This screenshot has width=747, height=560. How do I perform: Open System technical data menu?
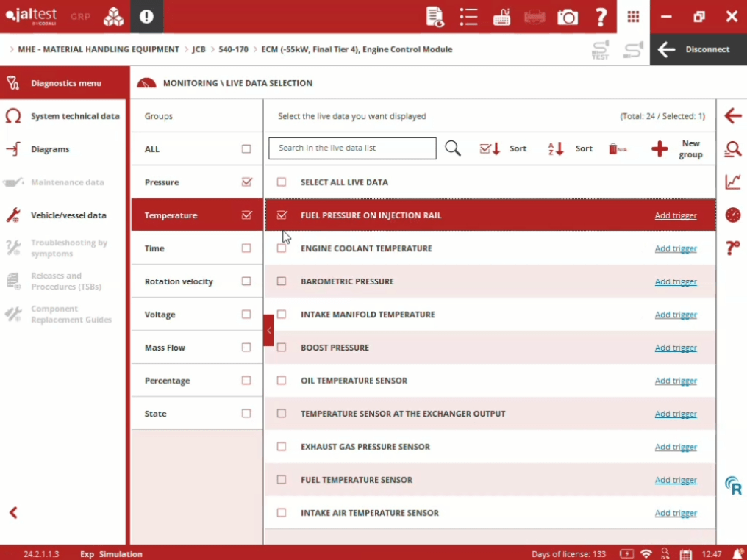[74, 116]
